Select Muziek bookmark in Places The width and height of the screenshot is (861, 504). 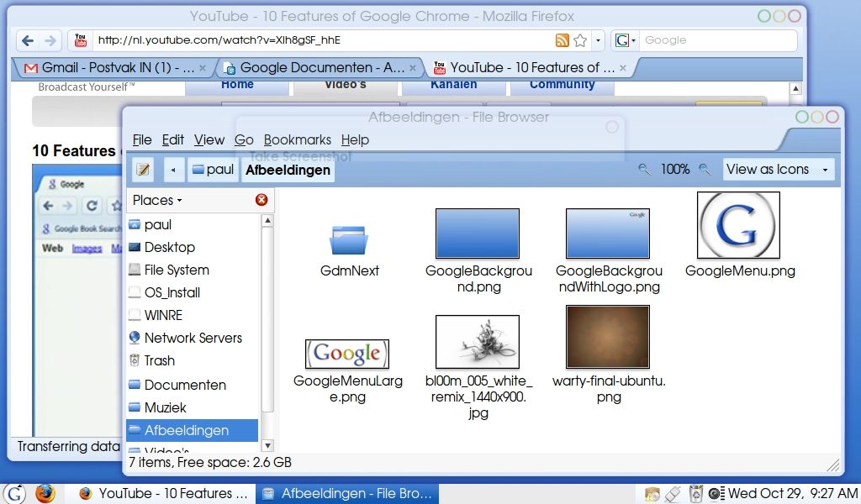point(193,407)
